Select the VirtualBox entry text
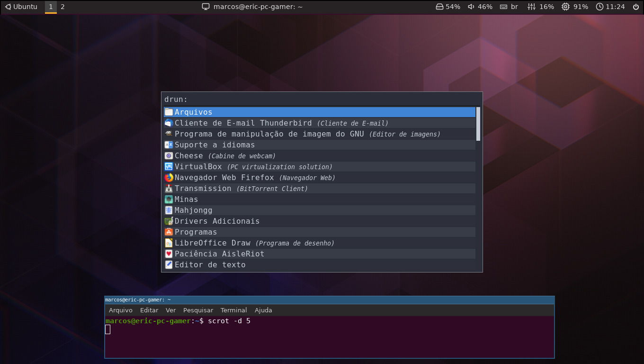 198,166
